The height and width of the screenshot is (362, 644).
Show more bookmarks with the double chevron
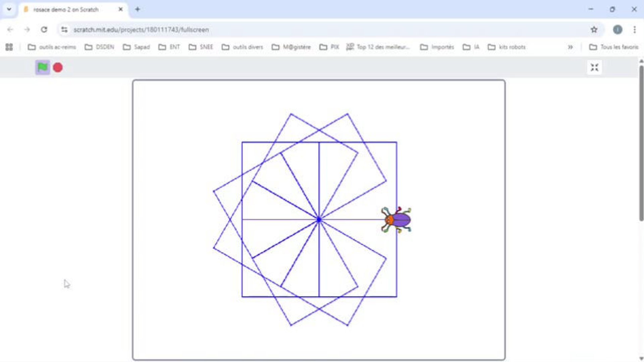[x=570, y=47]
